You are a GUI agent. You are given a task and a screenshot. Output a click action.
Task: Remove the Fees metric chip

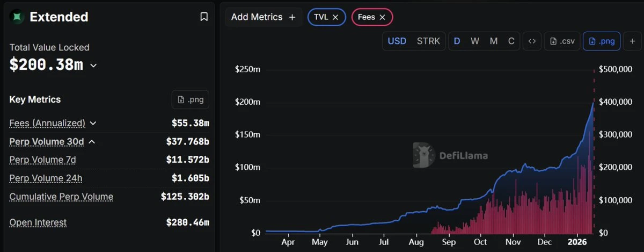[383, 17]
